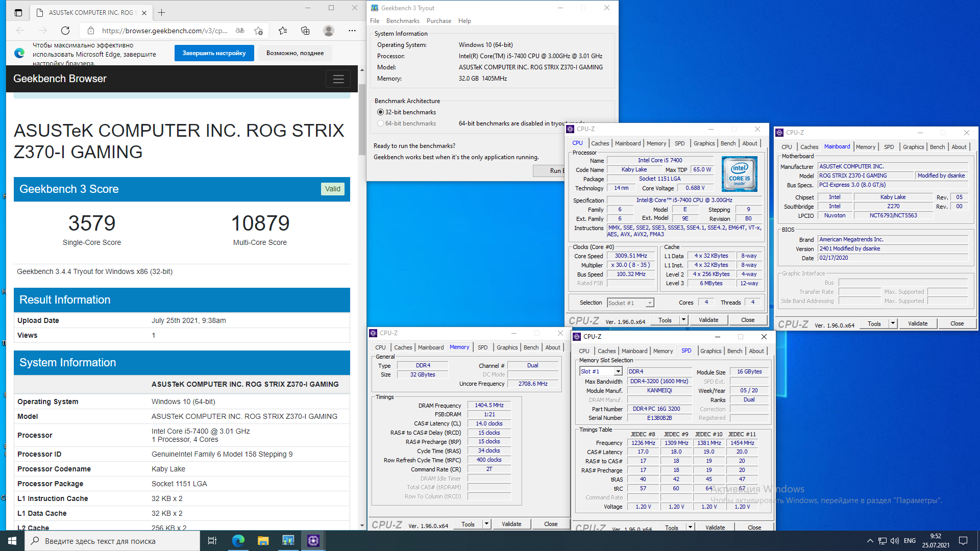This screenshot has width=980, height=551.
Task: Click Close in Mainboard CPU-Z window
Action: 957,323
